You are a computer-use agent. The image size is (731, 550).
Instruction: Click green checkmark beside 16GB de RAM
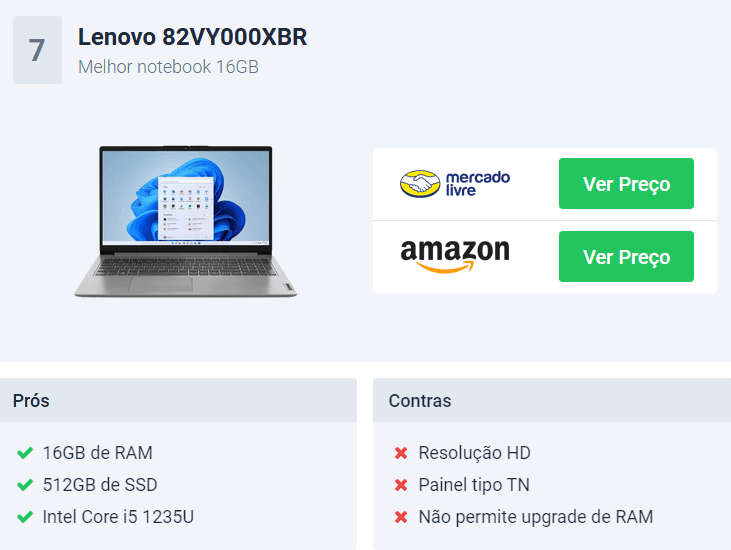pos(25,453)
